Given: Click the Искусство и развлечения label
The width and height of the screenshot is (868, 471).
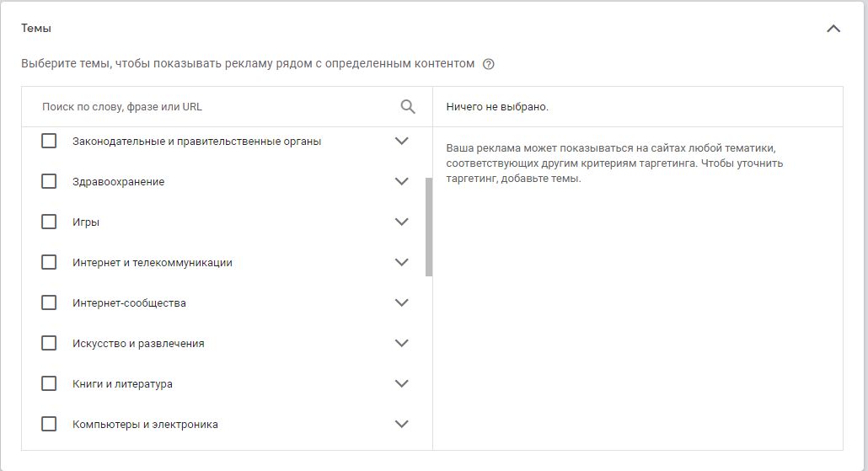Looking at the screenshot, I should point(138,344).
